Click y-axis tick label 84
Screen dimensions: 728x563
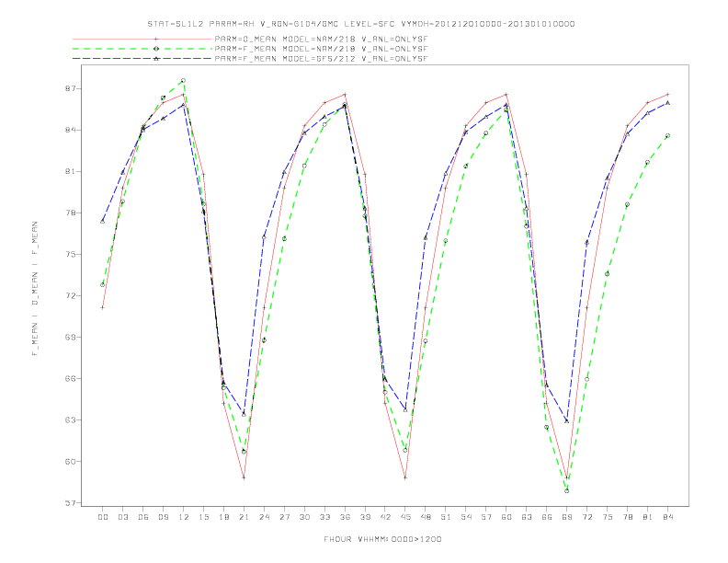point(72,130)
